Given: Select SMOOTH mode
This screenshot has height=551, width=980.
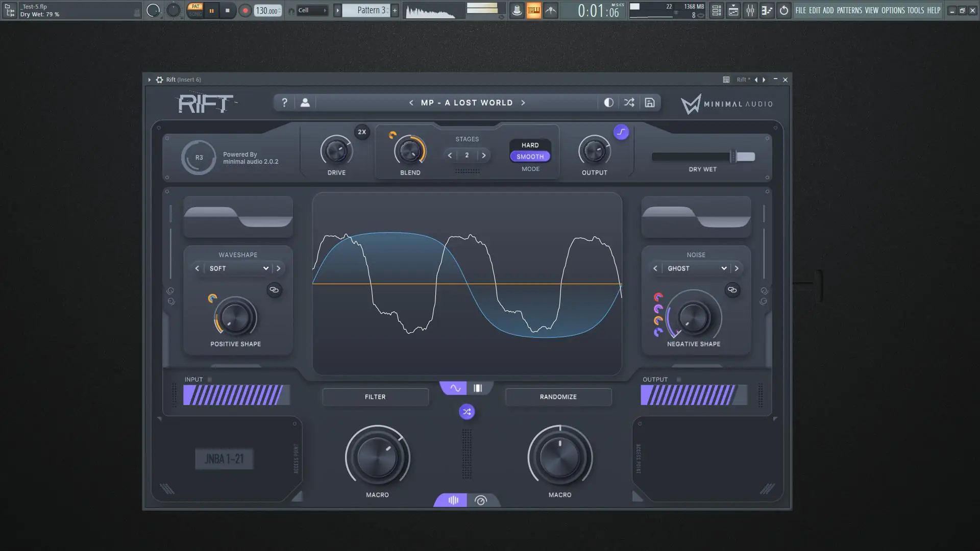Looking at the screenshot, I should click(x=530, y=157).
